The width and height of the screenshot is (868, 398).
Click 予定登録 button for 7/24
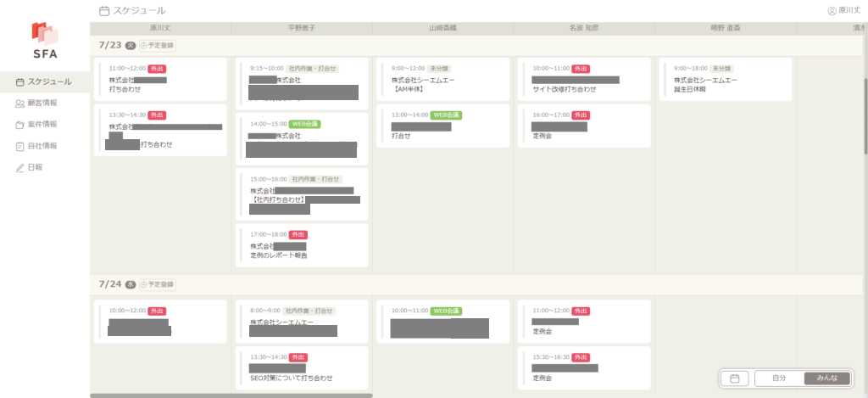158,284
